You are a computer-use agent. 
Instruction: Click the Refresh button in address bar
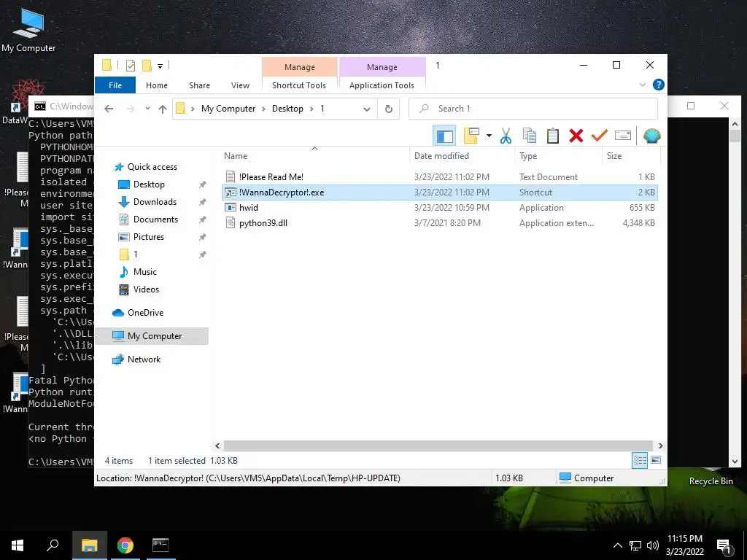389,109
